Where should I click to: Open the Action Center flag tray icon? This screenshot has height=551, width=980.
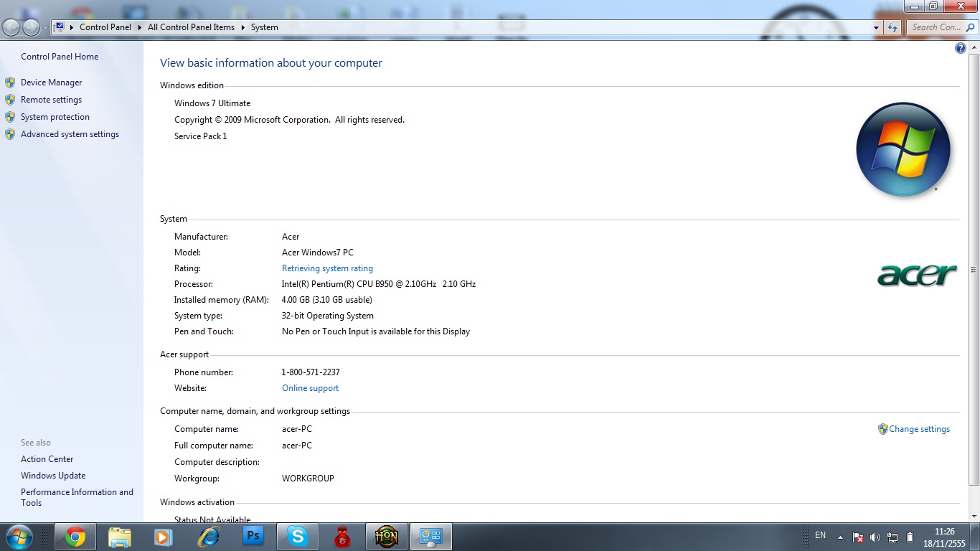pos(858,537)
